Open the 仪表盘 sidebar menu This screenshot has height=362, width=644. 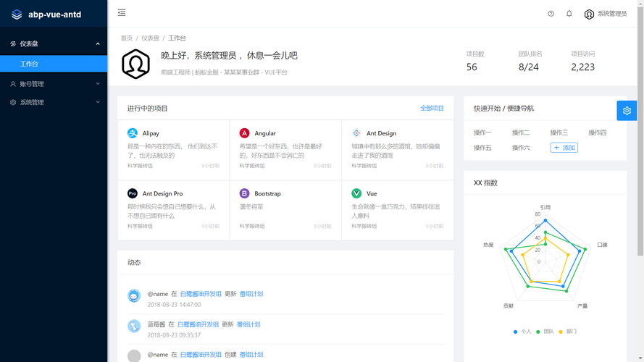point(54,43)
